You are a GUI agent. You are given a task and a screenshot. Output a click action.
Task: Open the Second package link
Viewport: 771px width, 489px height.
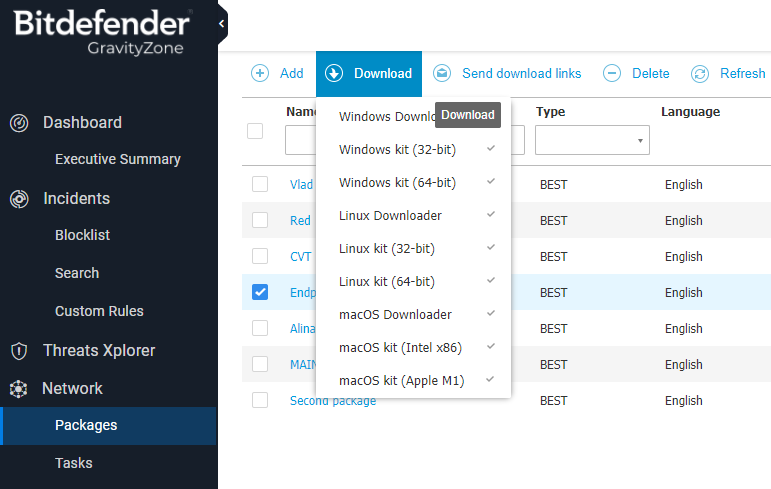[333, 401]
